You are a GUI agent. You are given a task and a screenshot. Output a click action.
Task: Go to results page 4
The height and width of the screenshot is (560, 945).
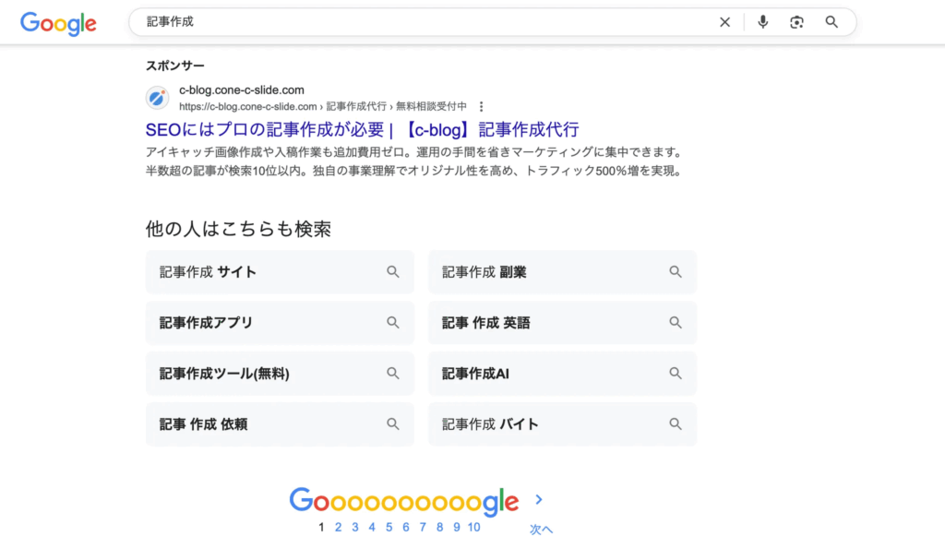click(x=372, y=528)
